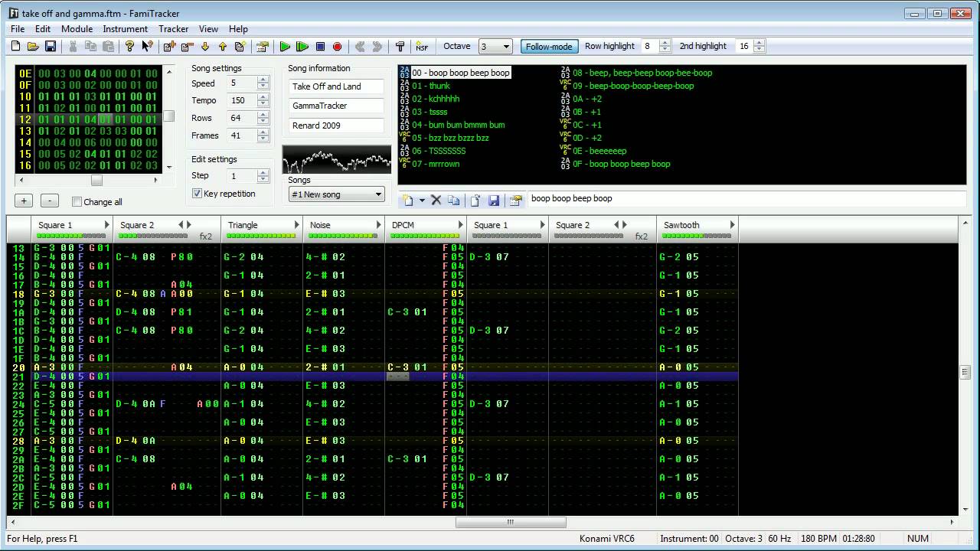The height and width of the screenshot is (551, 980).
Task: Open the Tracker menu
Action: click(174, 29)
